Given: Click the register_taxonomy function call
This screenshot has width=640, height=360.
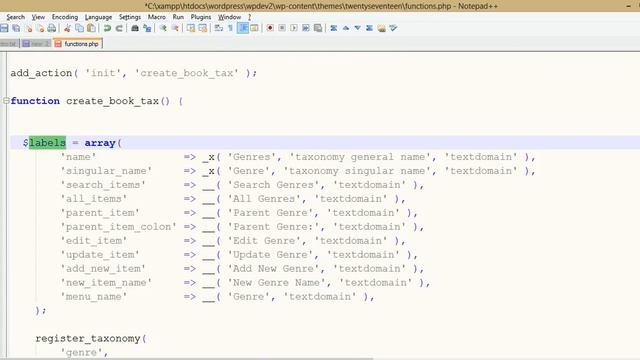Looking at the screenshot, I should pyautogui.click(x=88, y=338).
